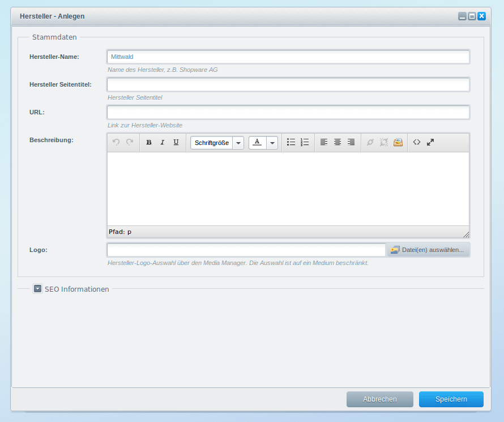Insert a bulleted list
The image size is (504, 422).
(x=291, y=143)
